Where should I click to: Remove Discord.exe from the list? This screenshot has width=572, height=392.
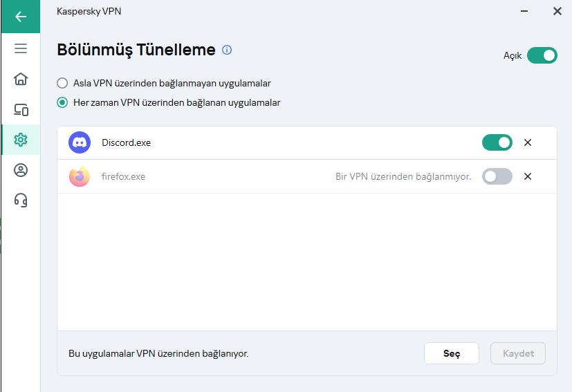pyautogui.click(x=528, y=142)
